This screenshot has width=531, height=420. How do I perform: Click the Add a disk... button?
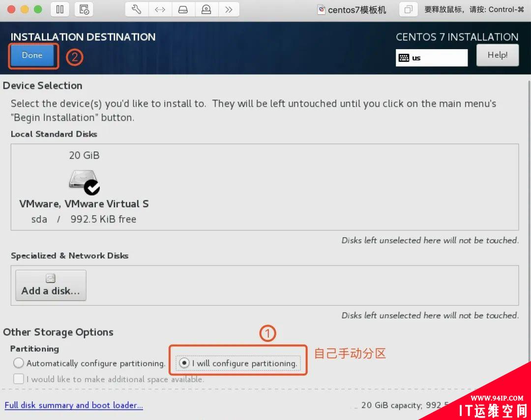[51, 285]
